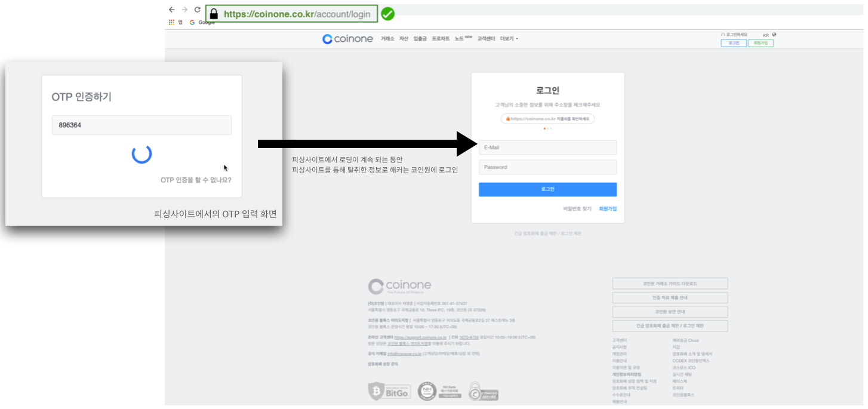Click the 인증 자료 제출 안내 button
The width and height of the screenshot is (868, 409).
(670, 297)
